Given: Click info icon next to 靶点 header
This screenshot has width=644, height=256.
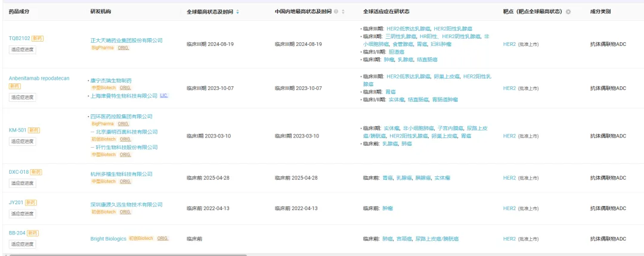Looking at the screenshot, I should [568, 12].
